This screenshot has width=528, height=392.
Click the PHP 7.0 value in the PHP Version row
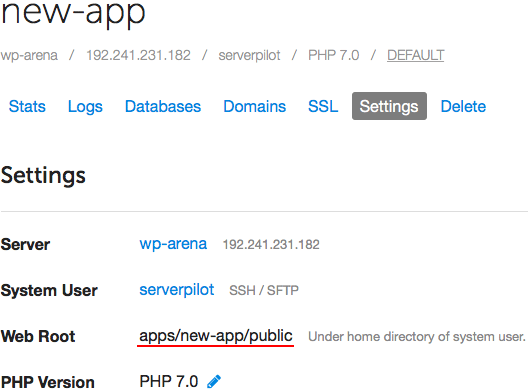(169, 382)
